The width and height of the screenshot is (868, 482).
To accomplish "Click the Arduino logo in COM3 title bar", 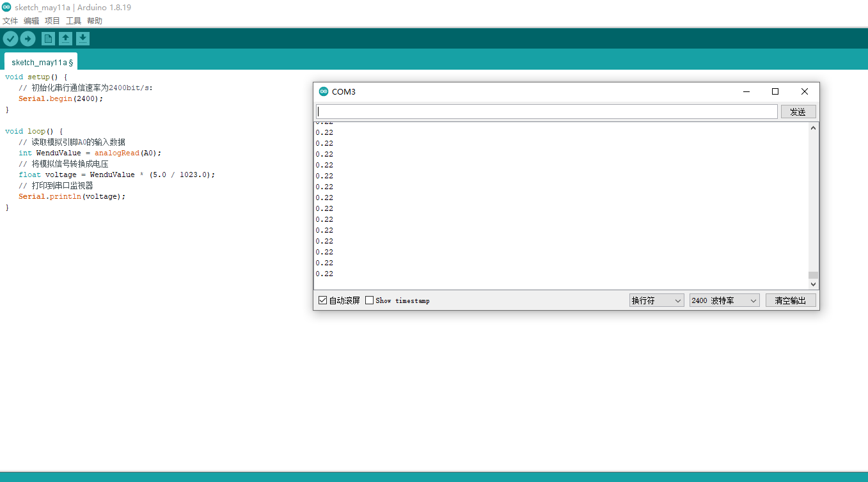I will click(324, 91).
